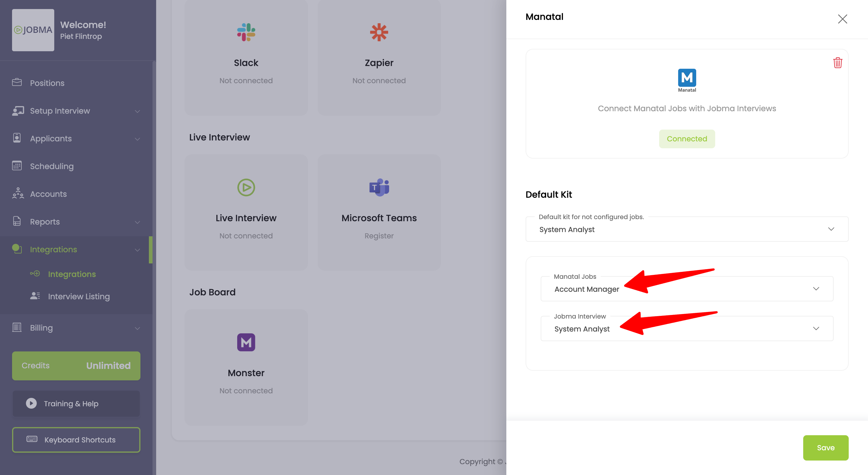The image size is (868, 475).
Task: Click the Live Interview card title
Action: click(x=246, y=218)
